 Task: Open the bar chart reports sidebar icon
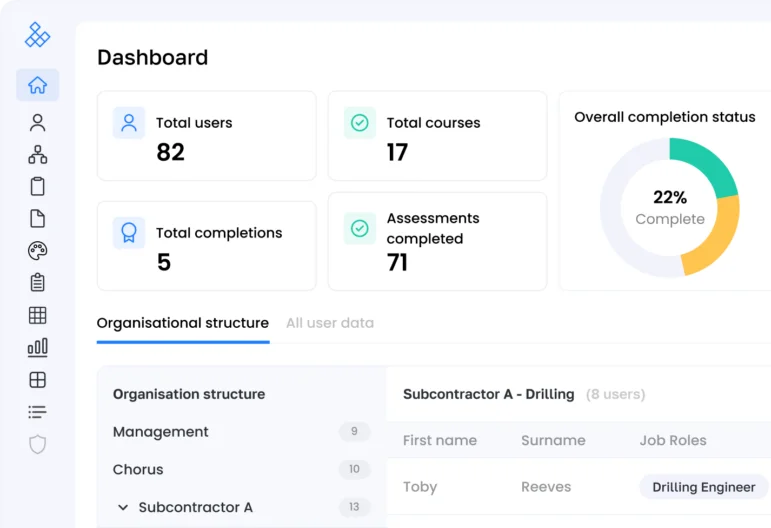point(37,347)
